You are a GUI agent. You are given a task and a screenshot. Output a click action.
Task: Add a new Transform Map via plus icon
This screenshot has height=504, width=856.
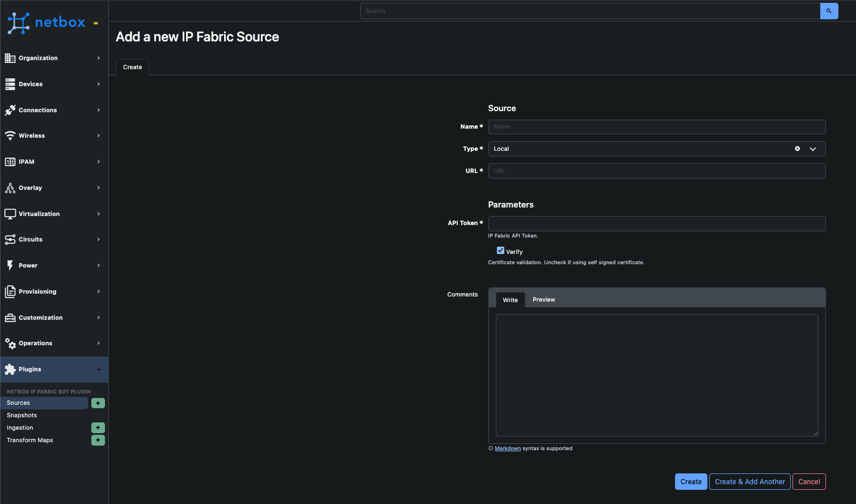(x=98, y=440)
